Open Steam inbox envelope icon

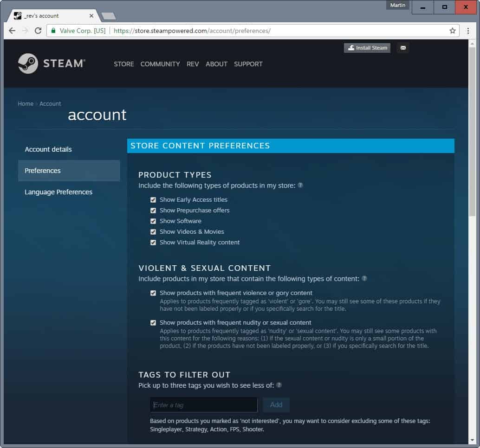click(x=403, y=48)
